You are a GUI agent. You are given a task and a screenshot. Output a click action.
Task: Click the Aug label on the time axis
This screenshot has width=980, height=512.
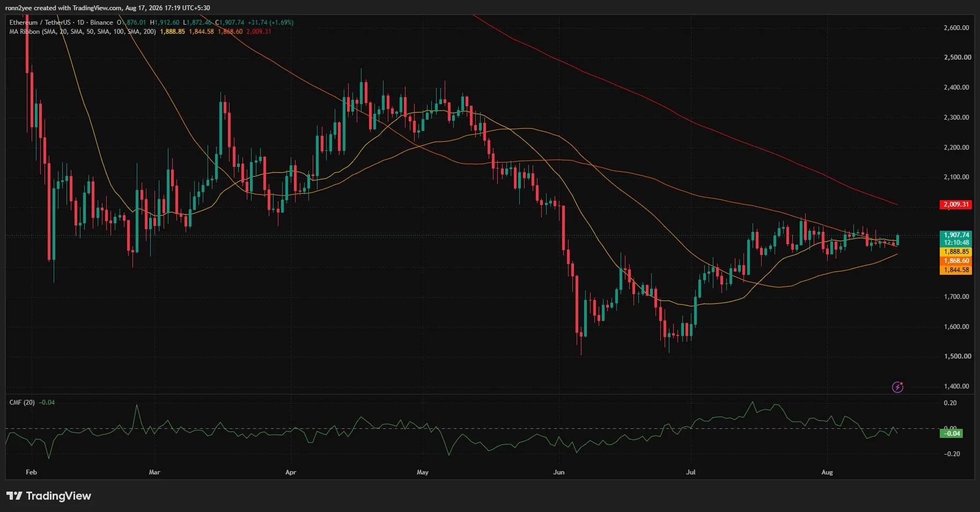827,472
